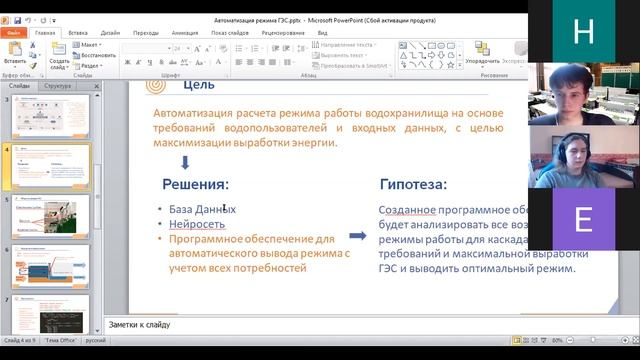Click the Create slide (Создать слайд) icon
The image size is (640, 360).
click(59, 49)
